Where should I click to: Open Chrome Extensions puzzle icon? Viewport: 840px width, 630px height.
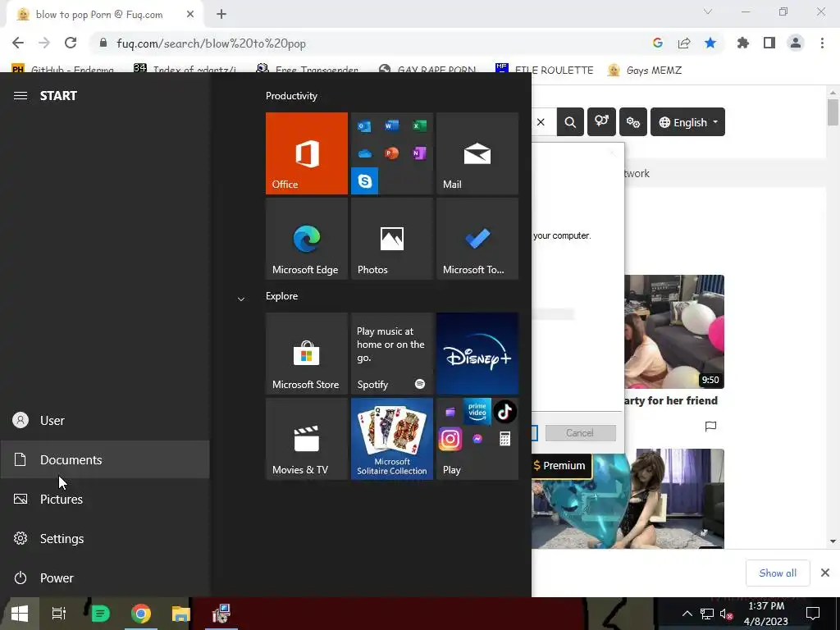point(743,43)
